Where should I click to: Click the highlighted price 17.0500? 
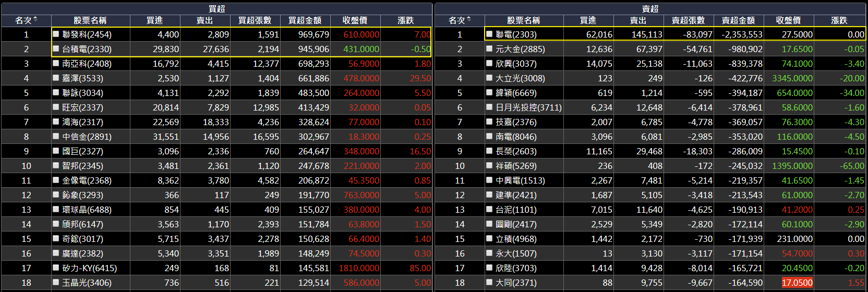797,283
